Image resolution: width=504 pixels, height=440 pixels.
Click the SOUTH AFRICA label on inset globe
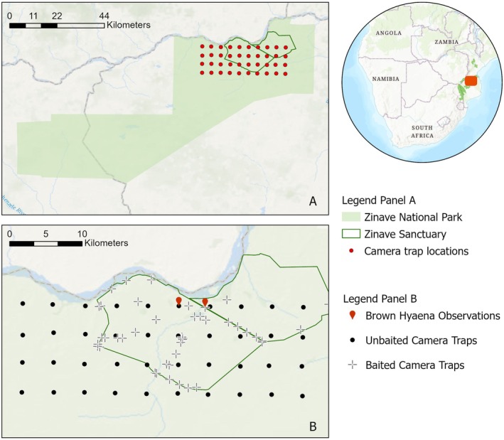422,132
